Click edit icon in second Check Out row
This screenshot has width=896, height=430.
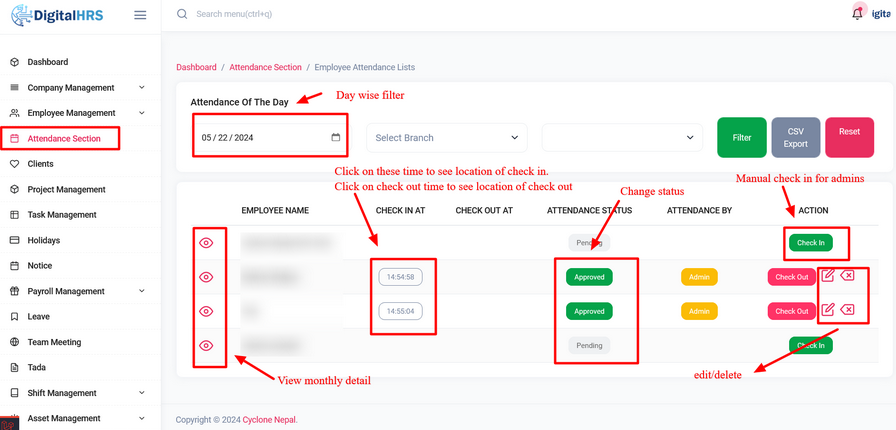828,310
